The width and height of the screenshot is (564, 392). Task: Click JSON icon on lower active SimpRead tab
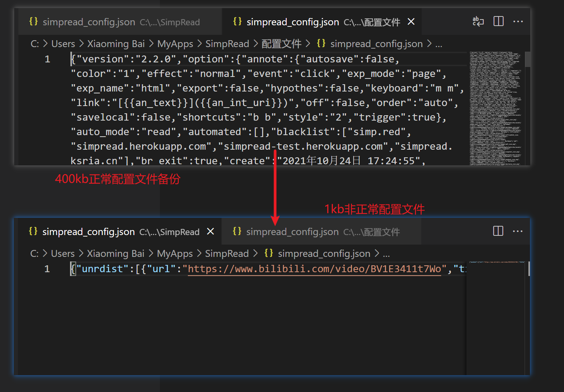coord(33,231)
